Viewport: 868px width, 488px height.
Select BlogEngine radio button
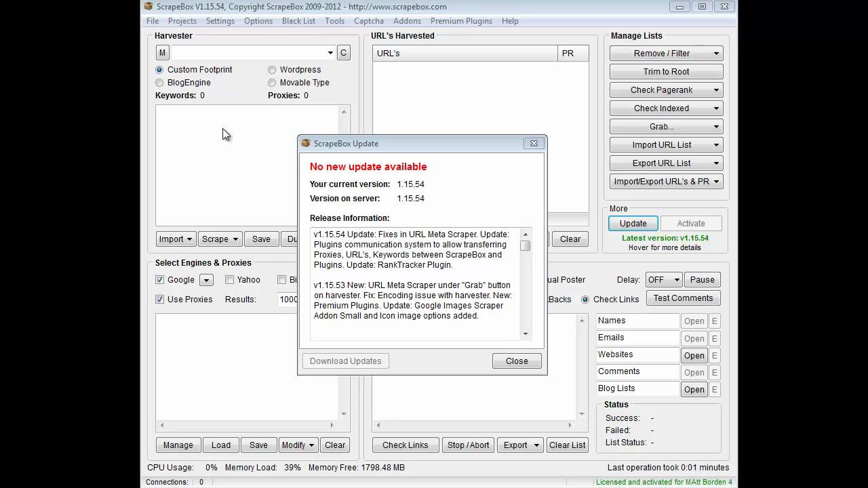pos(159,83)
